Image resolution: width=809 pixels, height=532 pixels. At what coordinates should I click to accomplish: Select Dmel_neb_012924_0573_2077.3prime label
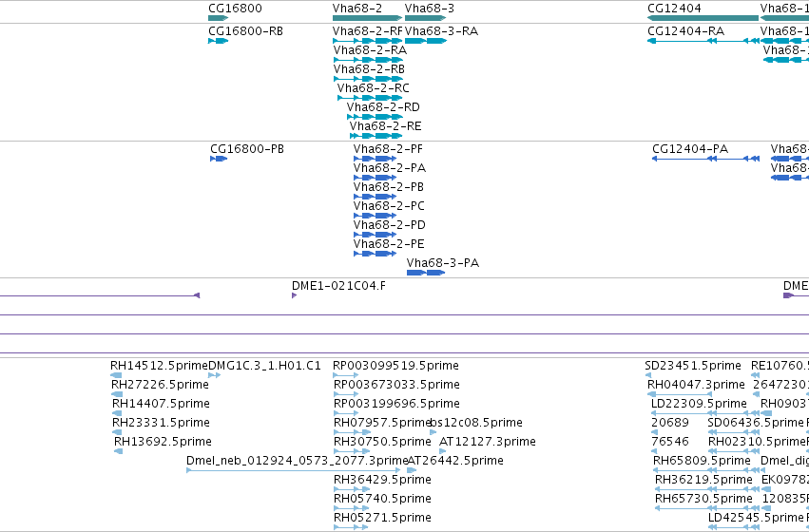(x=297, y=461)
